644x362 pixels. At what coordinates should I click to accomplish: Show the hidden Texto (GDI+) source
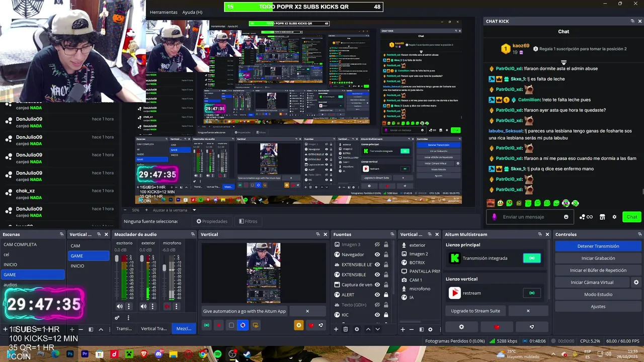pyautogui.click(x=377, y=305)
